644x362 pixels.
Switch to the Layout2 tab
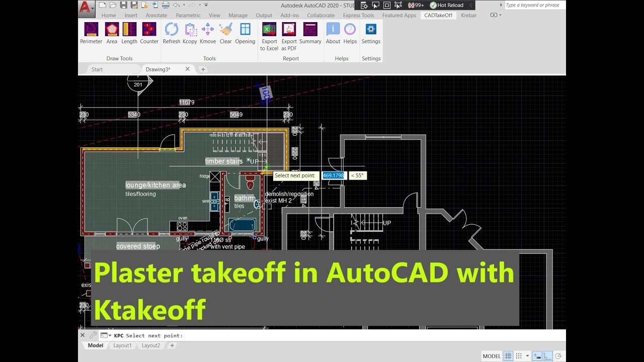click(x=150, y=345)
